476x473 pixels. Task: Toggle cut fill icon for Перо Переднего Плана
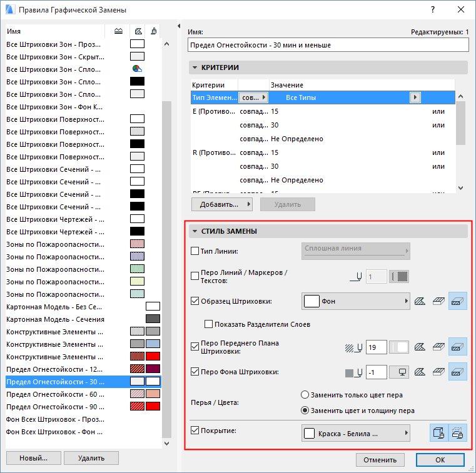pyautogui.click(x=457, y=347)
